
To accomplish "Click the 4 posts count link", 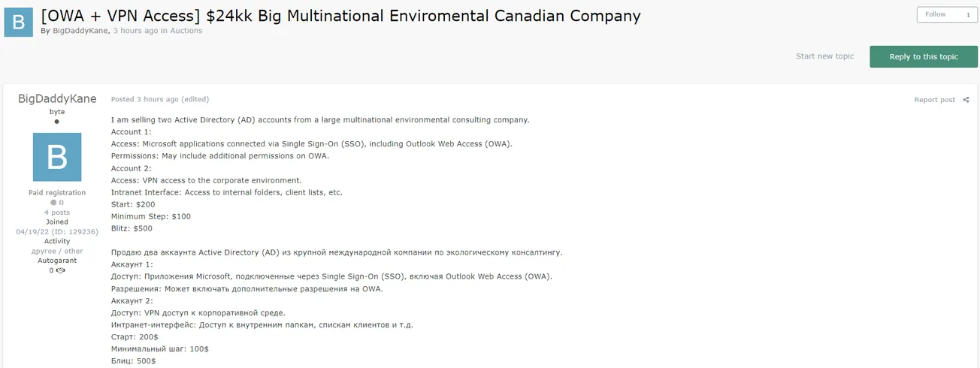I will pos(57,213).
